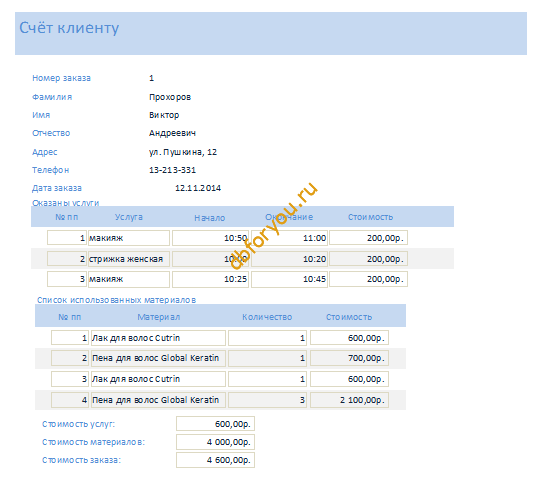Image resolution: width=533 pixels, height=484 pixels.
Task: Select the start time 10:25 cell
Action: click(x=210, y=279)
